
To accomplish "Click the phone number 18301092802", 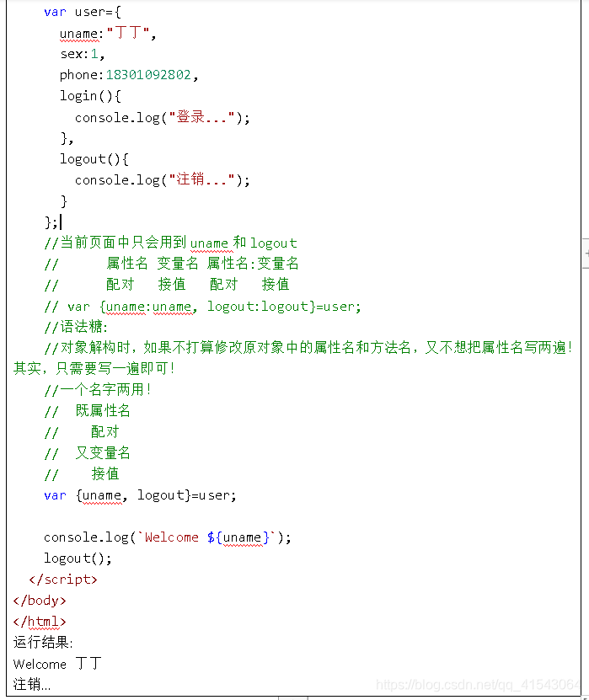I will 148,75.
